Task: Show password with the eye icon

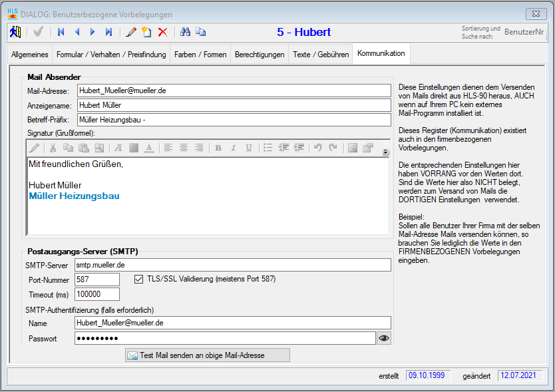Action: pos(384,338)
